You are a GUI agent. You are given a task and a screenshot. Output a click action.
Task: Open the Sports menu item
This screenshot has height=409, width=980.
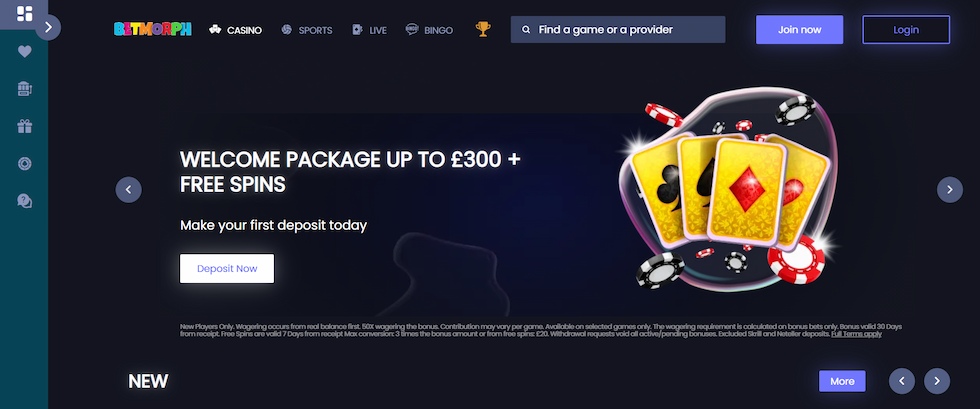tap(307, 30)
